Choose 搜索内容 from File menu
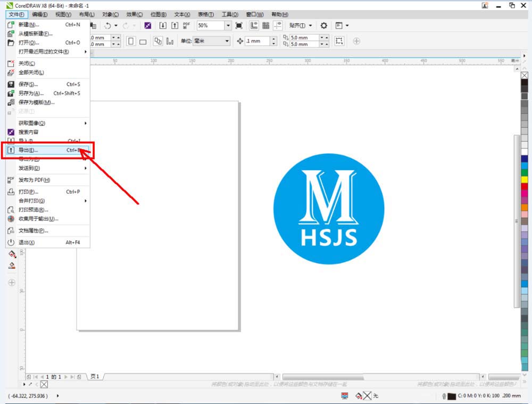The height and width of the screenshot is (404, 532). pos(47,132)
